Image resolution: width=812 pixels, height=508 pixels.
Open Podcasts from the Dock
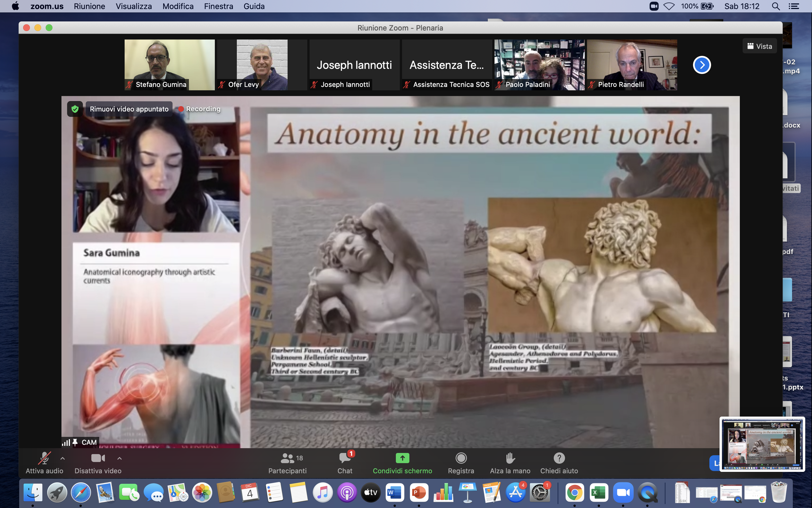pyautogui.click(x=347, y=492)
